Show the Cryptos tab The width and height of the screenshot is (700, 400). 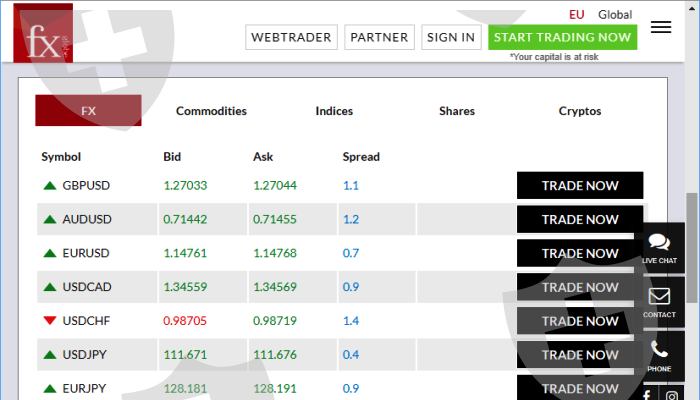click(580, 111)
